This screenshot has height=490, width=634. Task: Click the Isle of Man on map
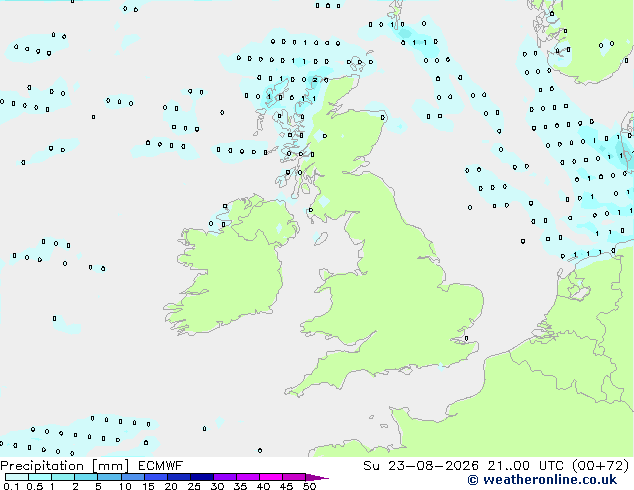click(321, 239)
